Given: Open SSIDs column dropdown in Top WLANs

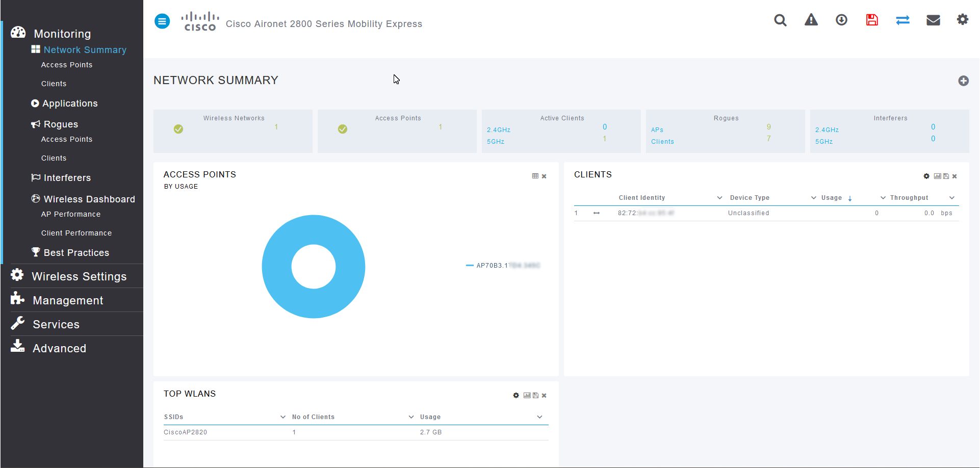Looking at the screenshot, I should 283,417.
